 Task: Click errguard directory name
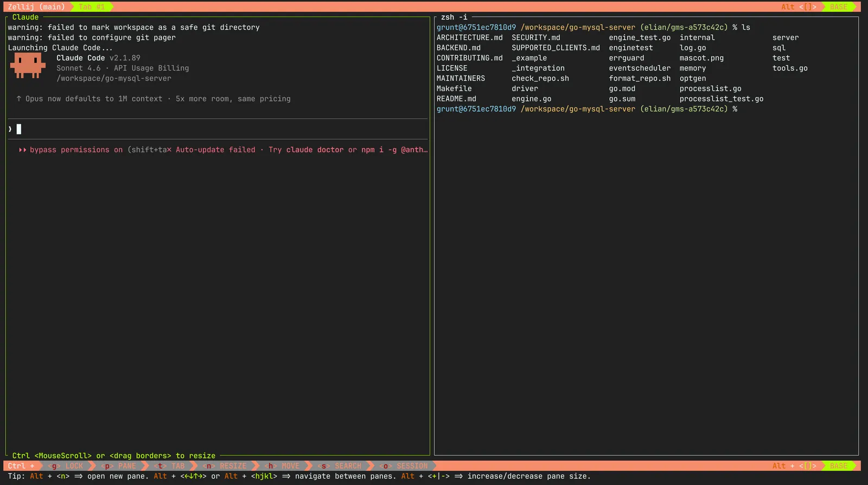(x=627, y=58)
